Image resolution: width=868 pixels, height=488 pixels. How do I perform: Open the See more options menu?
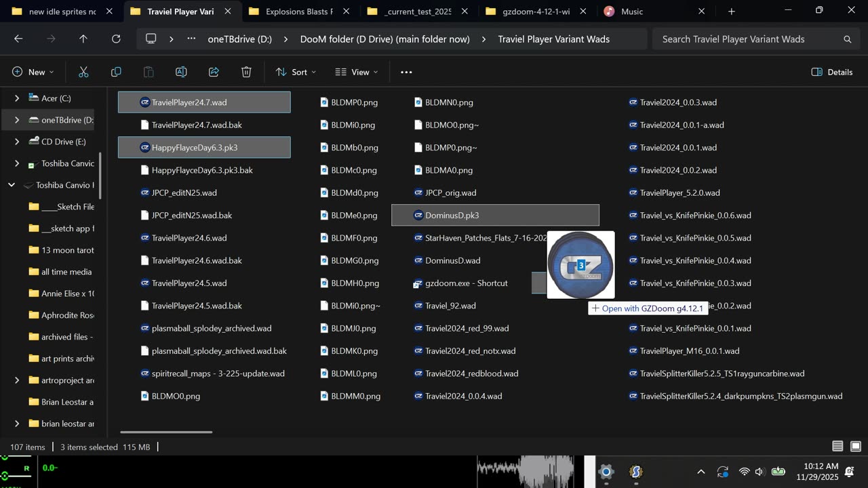(x=406, y=72)
